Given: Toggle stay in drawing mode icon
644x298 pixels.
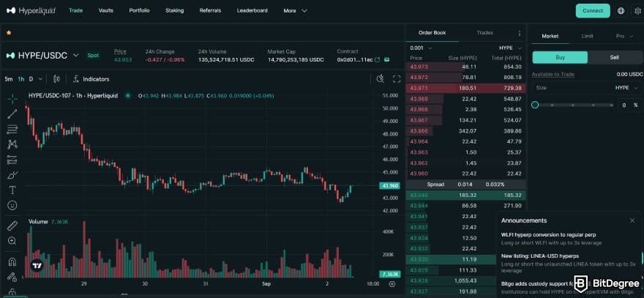Looking at the screenshot, I should point(12,277).
